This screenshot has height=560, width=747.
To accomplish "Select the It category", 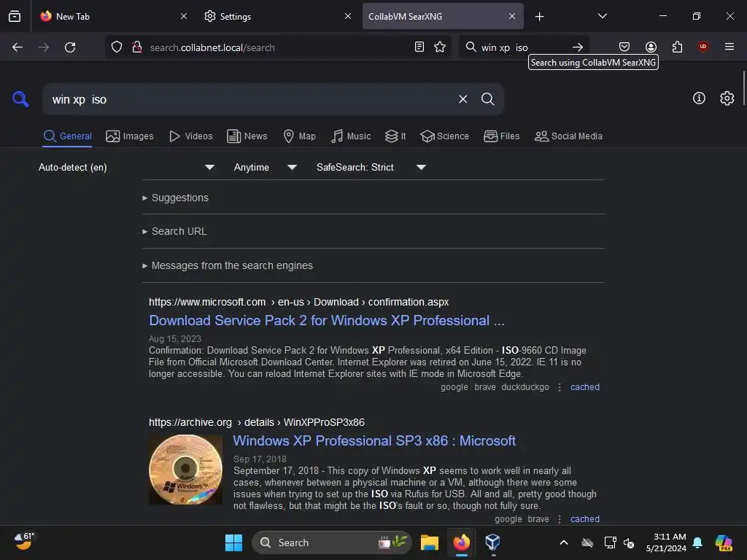I will pyautogui.click(x=395, y=136).
